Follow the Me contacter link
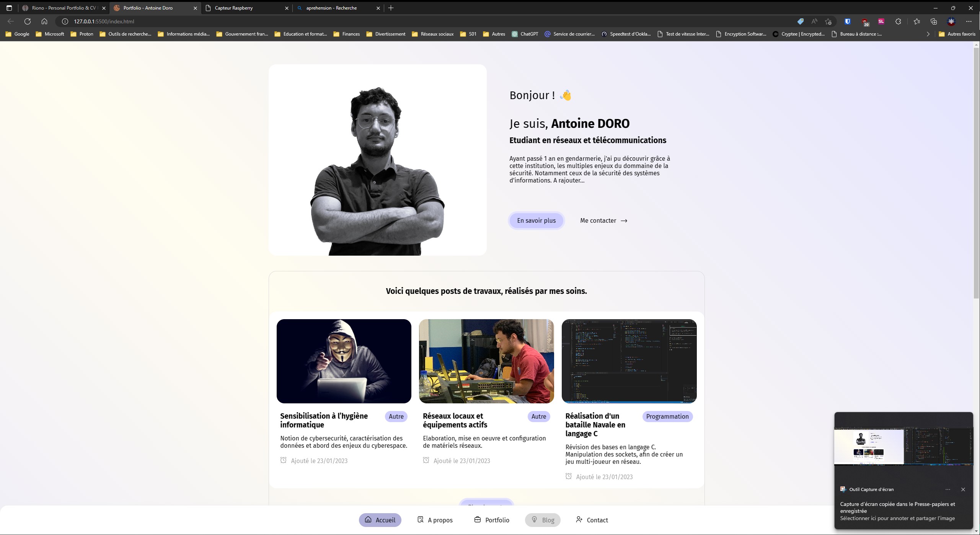Screen dimensions: 980x535 [x=603, y=220]
